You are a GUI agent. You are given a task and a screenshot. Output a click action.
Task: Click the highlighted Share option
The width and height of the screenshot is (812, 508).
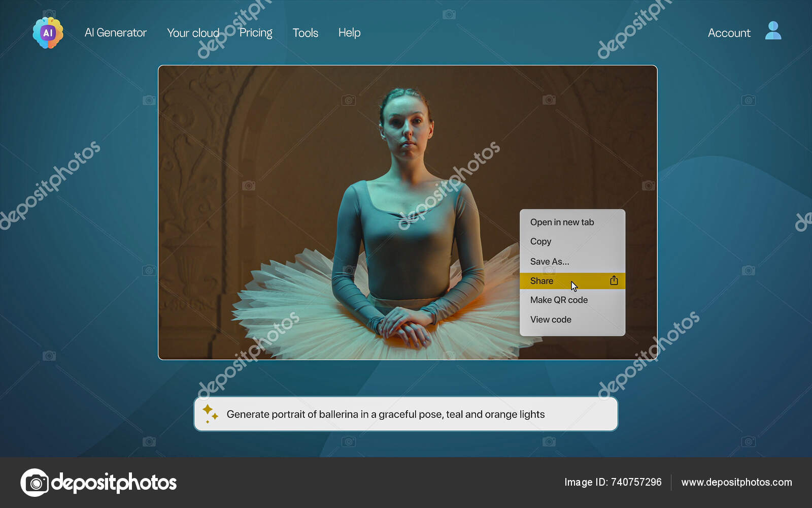(x=542, y=280)
